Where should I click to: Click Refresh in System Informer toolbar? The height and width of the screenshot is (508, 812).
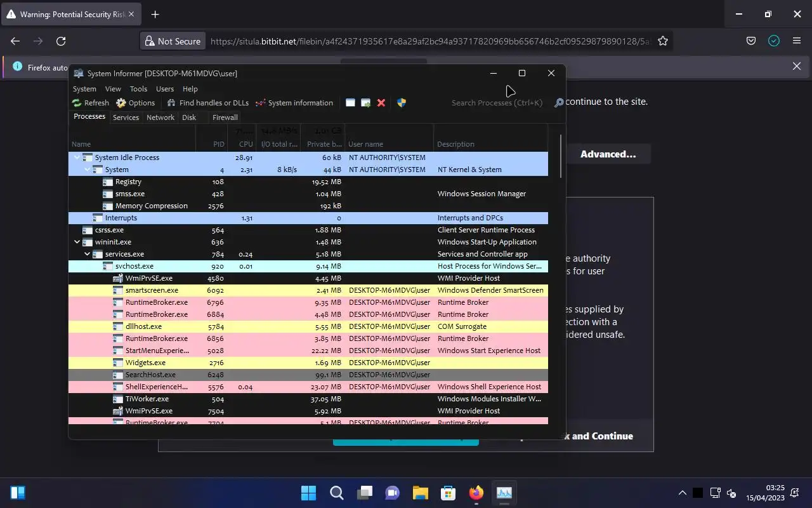tap(90, 103)
